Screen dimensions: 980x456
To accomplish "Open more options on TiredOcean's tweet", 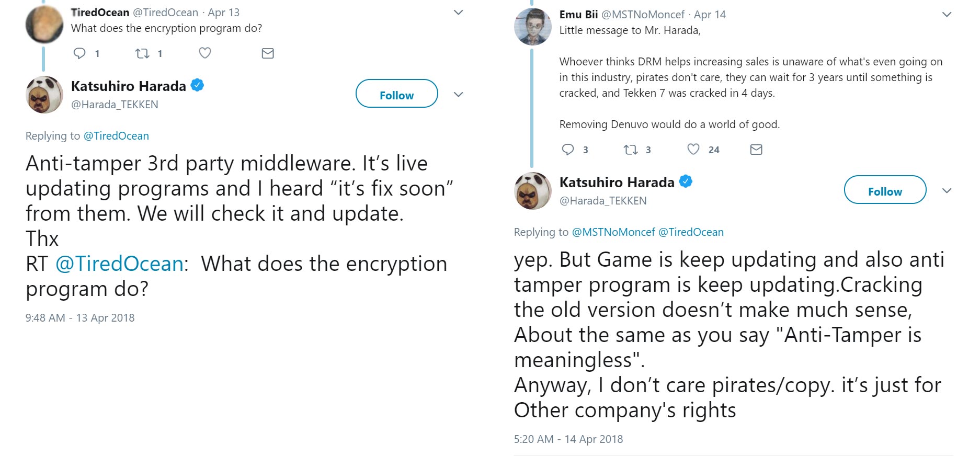I will tap(459, 13).
